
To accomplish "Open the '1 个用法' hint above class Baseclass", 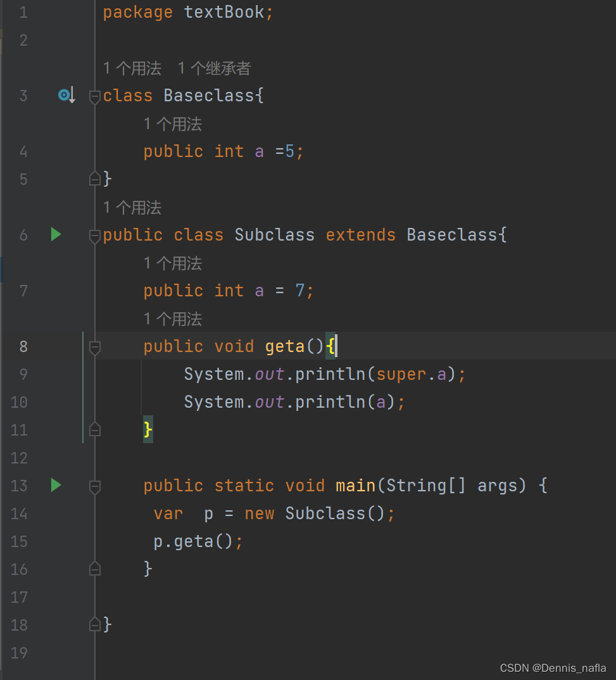I will pyautogui.click(x=132, y=68).
